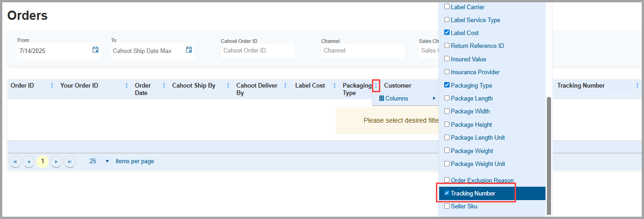Enable the Package Weight Unit column
The height and width of the screenshot is (219, 644).
pyautogui.click(x=447, y=164)
